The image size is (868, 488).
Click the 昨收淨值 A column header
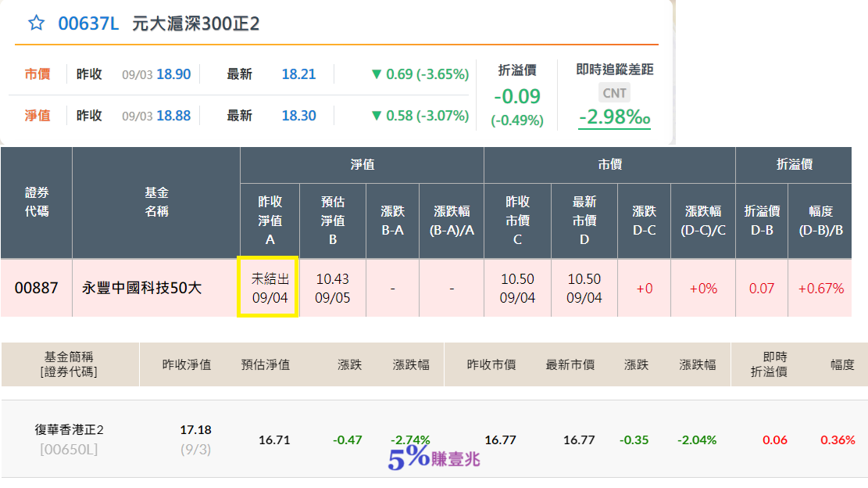(270, 221)
